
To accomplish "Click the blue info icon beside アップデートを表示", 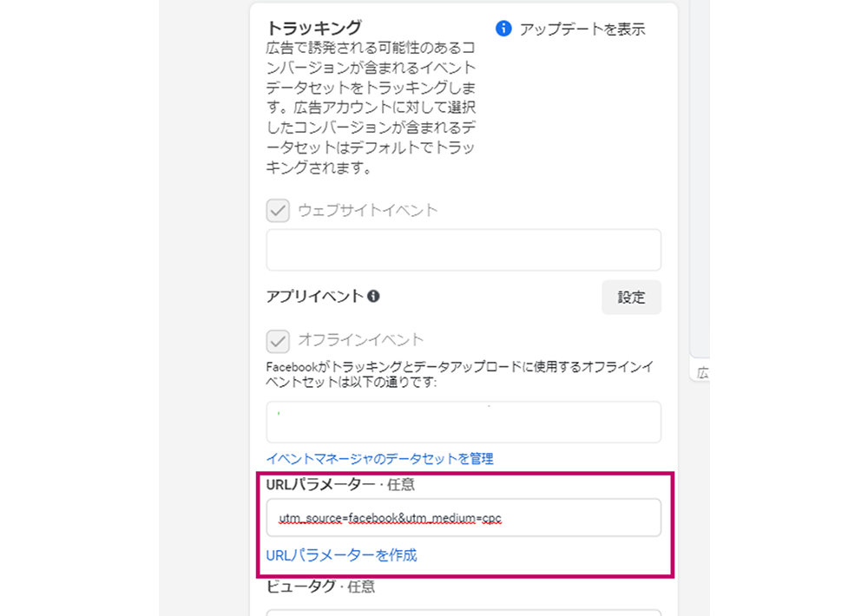I will (503, 29).
